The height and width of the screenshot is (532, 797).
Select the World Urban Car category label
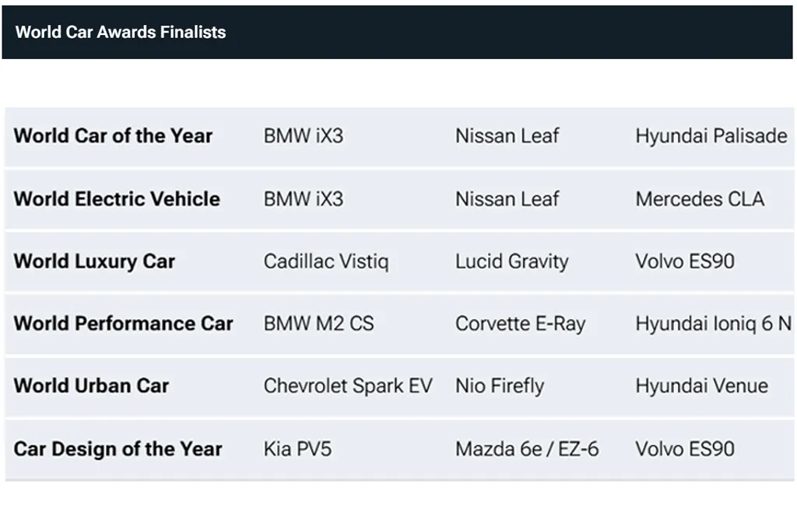[x=91, y=386]
